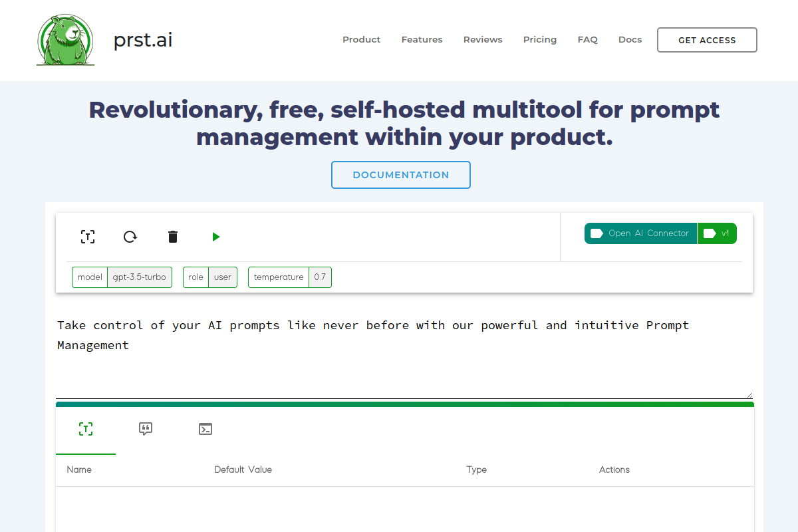Screen dimensions: 798x532
Task: Click the DOCUMENTATION button
Action: coord(401,175)
